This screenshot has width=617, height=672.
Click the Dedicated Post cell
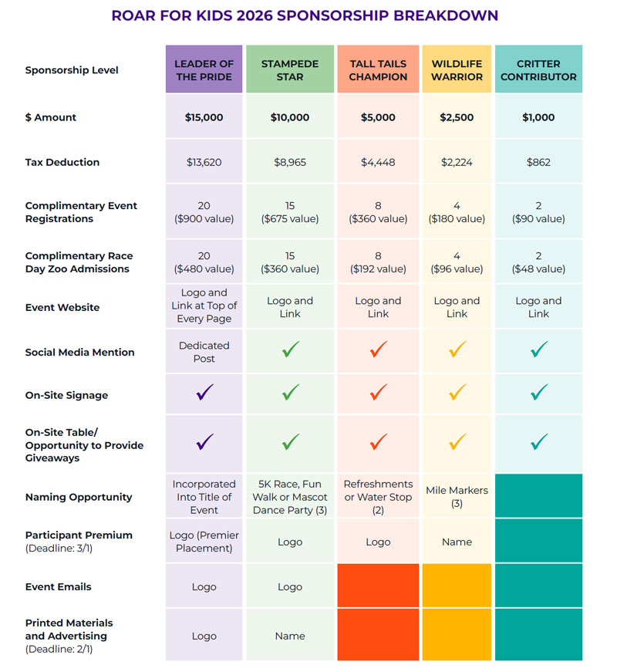204,352
